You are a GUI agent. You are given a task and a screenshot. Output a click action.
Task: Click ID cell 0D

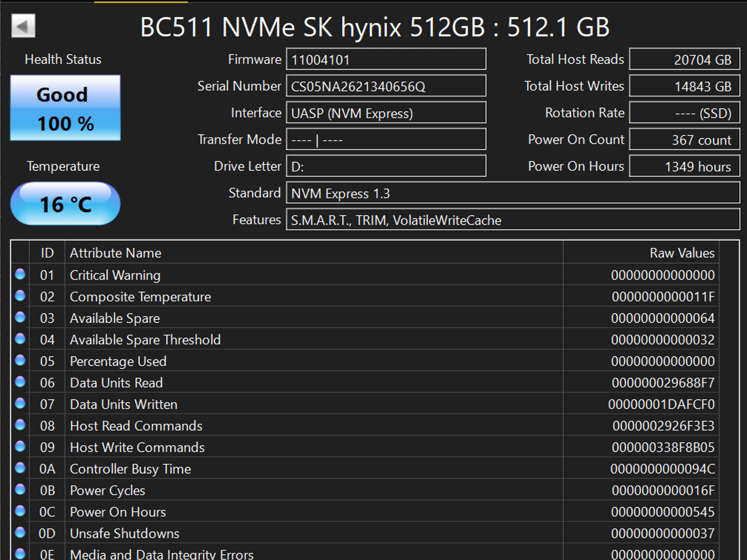click(x=47, y=533)
